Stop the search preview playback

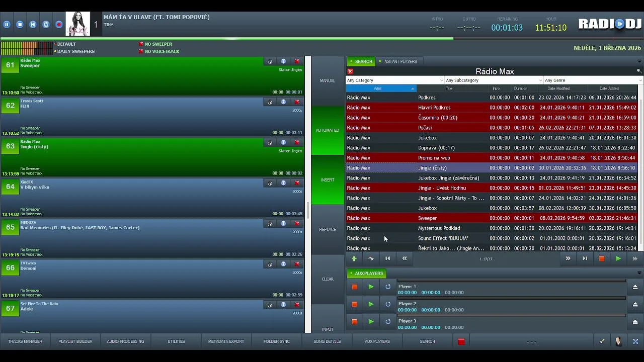pos(601,258)
